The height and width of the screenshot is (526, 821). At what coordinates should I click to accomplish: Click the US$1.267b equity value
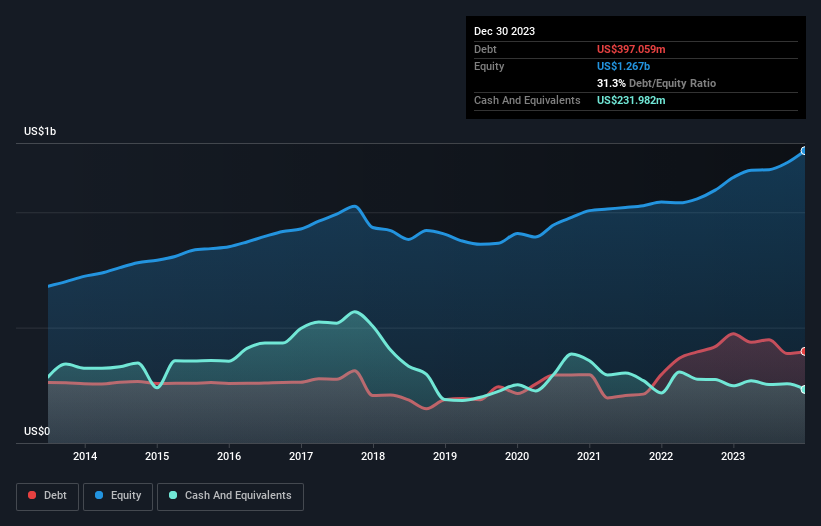coord(623,66)
